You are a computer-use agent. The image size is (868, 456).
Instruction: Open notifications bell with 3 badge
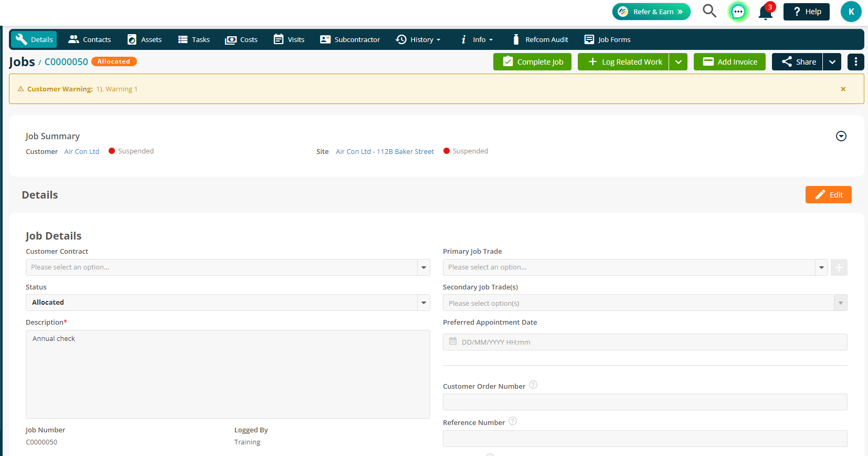pyautogui.click(x=766, y=12)
